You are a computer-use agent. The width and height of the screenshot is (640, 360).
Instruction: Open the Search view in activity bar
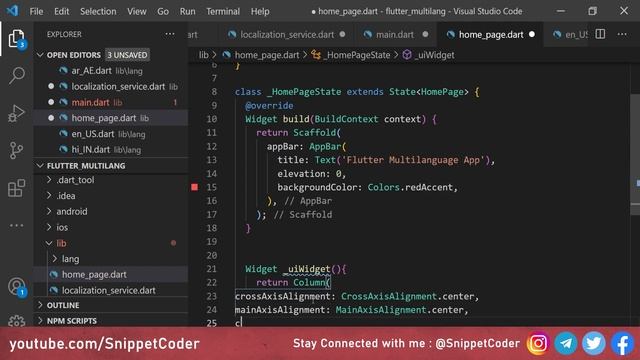[16, 75]
